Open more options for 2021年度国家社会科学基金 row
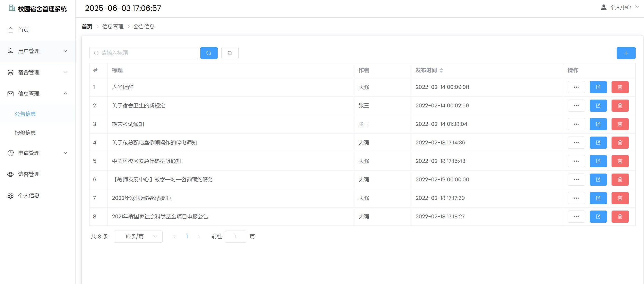 (x=576, y=217)
